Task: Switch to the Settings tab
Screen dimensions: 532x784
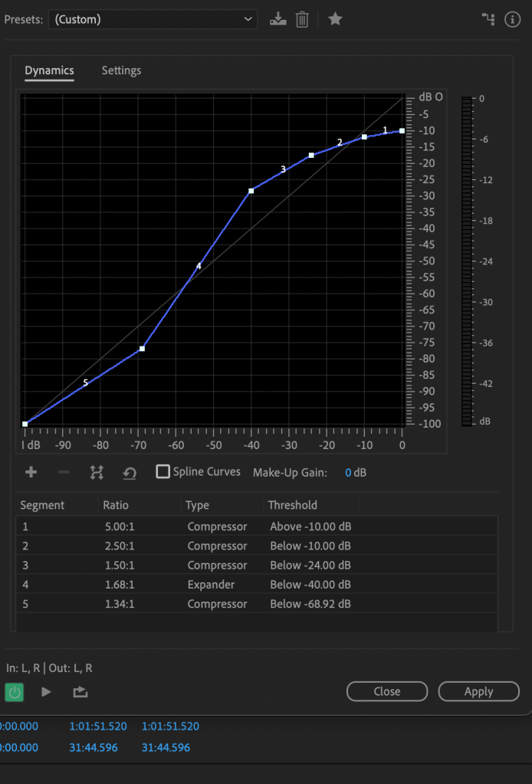Action: click(121, 71)
